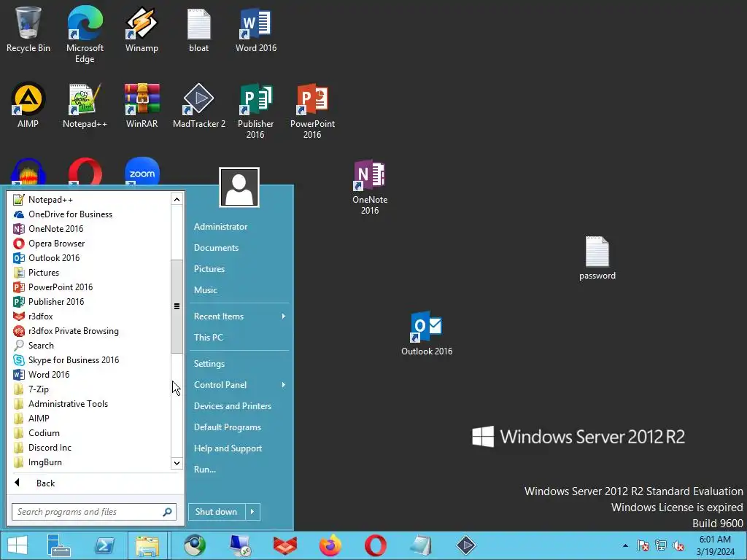This screenshot has width=747, height=560.
Task: Click the Search programs and files box
Action: click(x=94, y=512)
